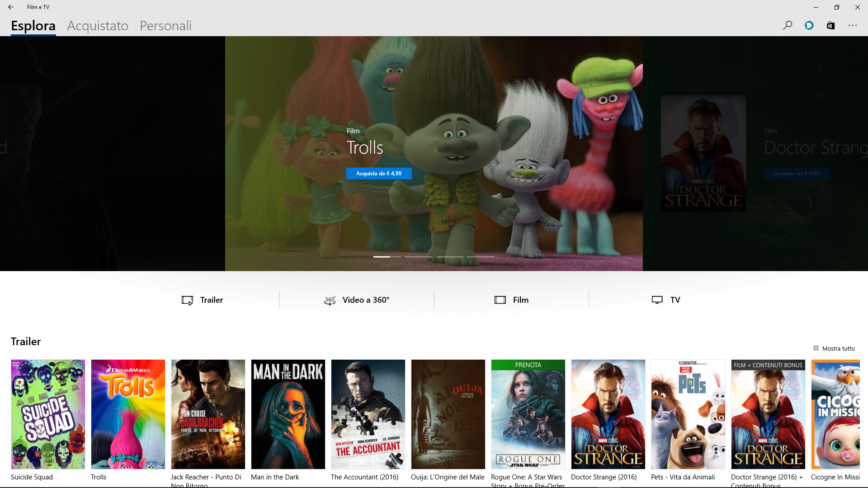Click the TV monitor icon
868x488 pixels.
(657, 300)
